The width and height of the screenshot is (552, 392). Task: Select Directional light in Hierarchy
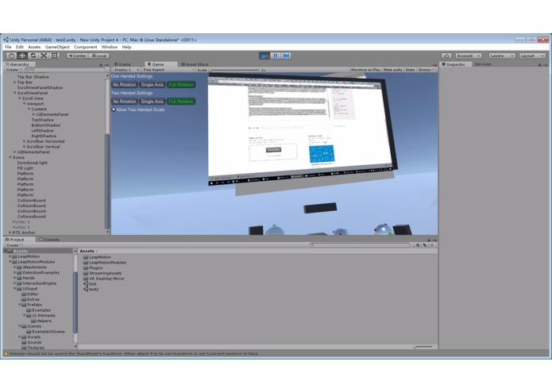(33, 163)
